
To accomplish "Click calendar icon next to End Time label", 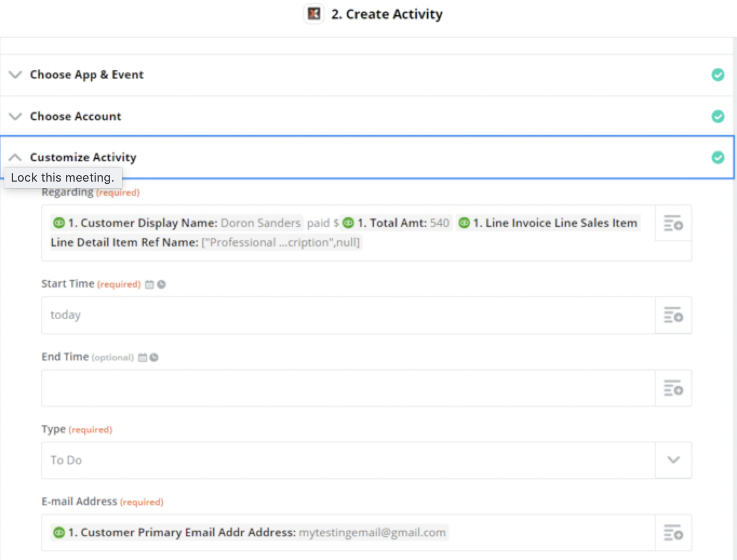I will (143, 357).
